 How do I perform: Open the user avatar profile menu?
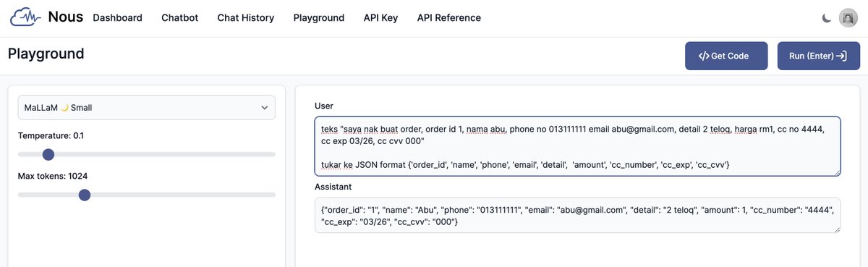coord(848,18)
